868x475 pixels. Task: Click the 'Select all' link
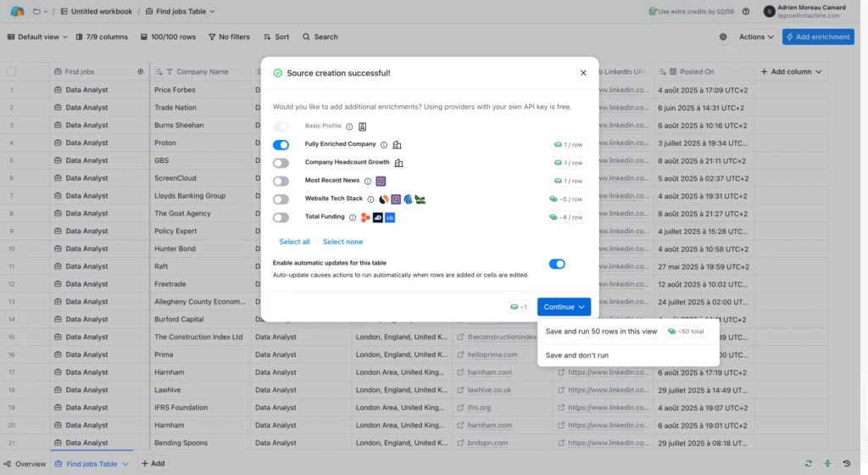294,242
